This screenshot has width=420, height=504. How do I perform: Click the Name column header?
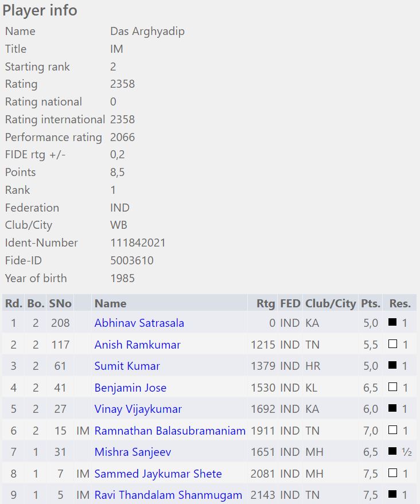pyautogui.click(x=110, y=303)
